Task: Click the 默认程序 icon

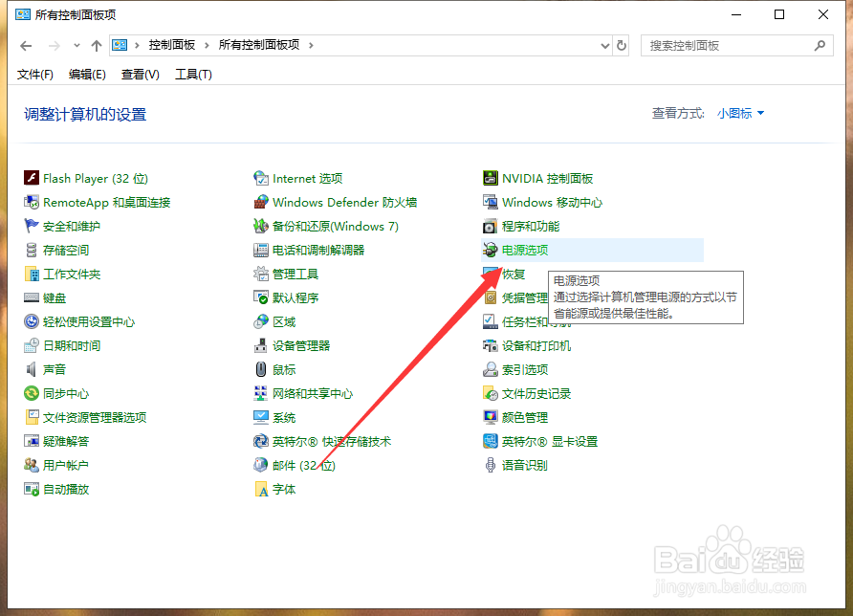Action: (261, 297)
